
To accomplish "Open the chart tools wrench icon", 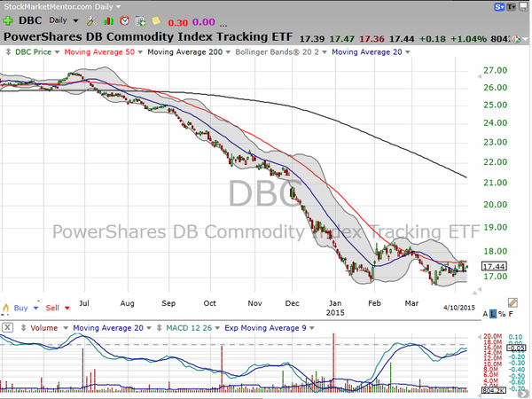I will coord(92,21).
